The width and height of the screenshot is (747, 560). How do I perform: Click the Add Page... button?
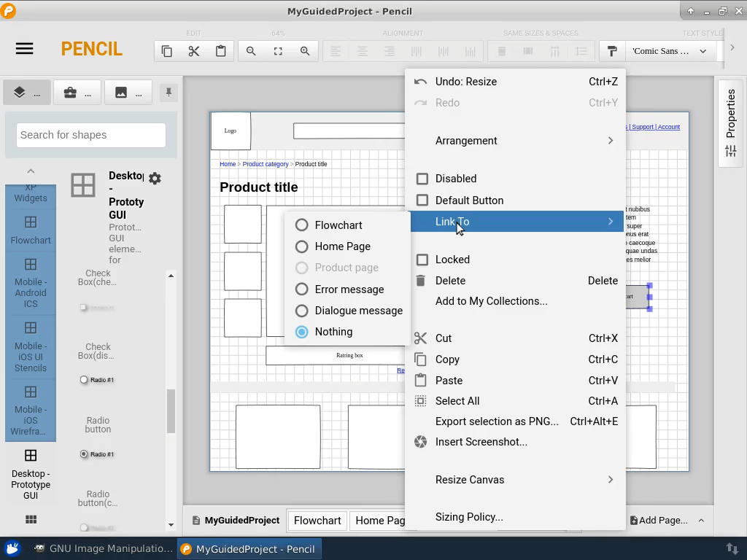(x=659, y=521)
